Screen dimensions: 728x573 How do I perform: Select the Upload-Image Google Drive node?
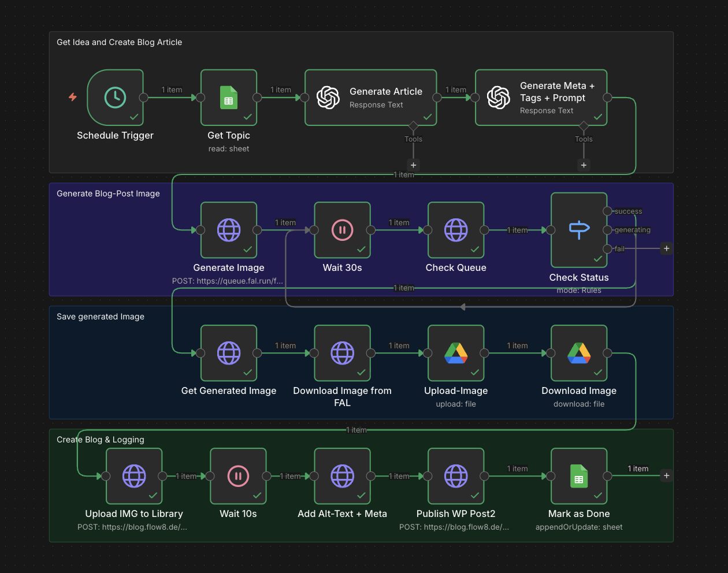(x=456, y=353)
